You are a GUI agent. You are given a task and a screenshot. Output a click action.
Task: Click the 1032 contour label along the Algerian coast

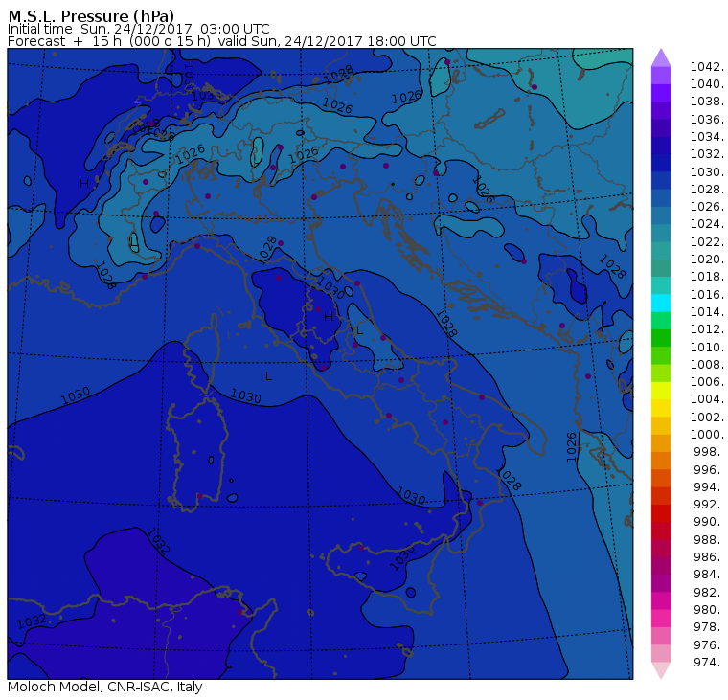[32, 621]
